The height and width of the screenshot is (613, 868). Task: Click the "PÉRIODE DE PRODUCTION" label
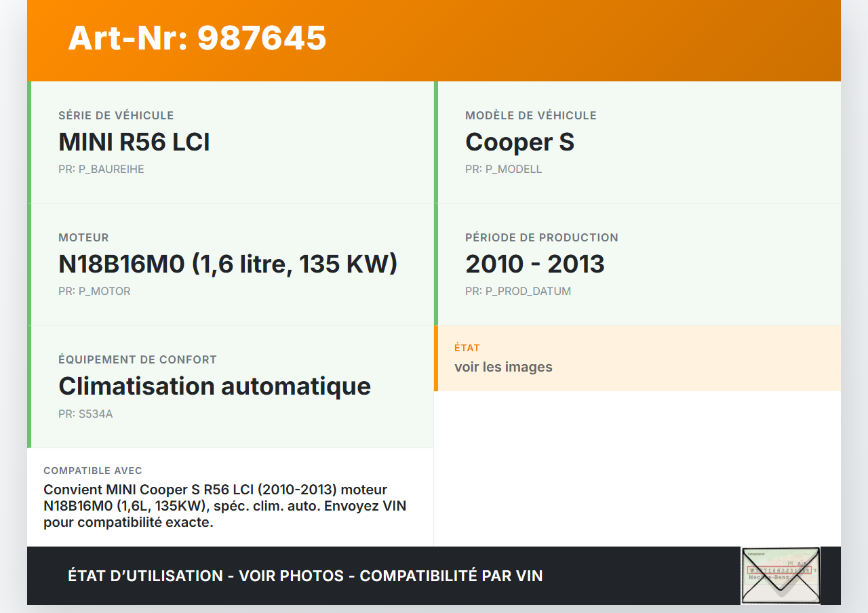pos(542,237)
